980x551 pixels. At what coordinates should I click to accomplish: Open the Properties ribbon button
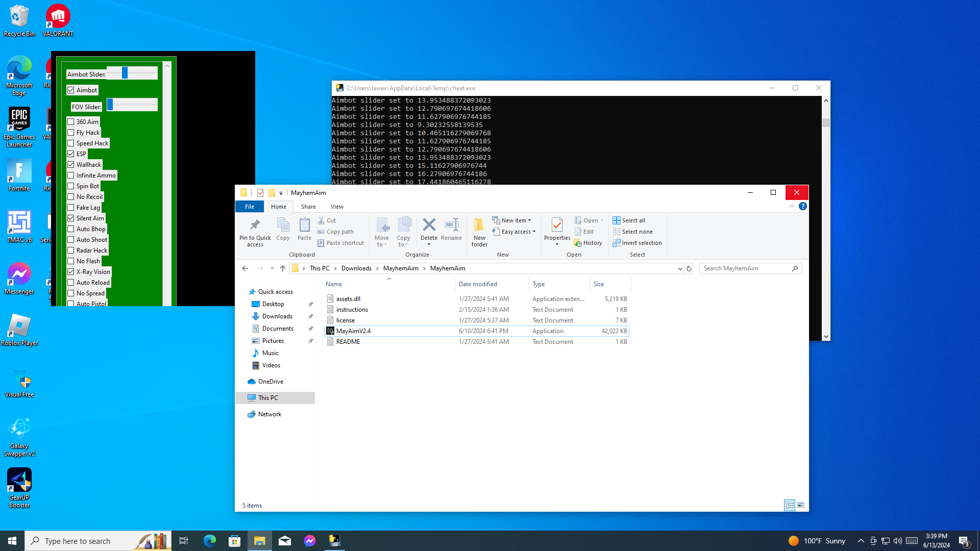[557, 225]
